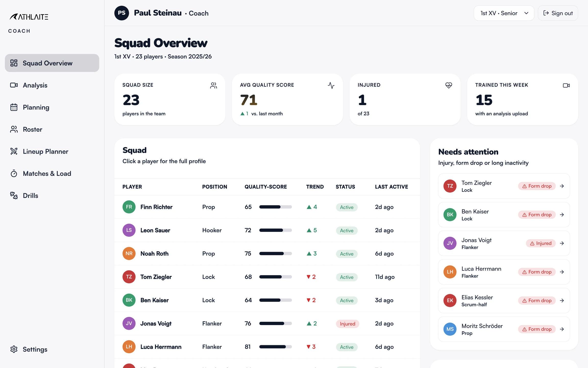Open the Roster section
588x368 pixels.
coord(52,129)
